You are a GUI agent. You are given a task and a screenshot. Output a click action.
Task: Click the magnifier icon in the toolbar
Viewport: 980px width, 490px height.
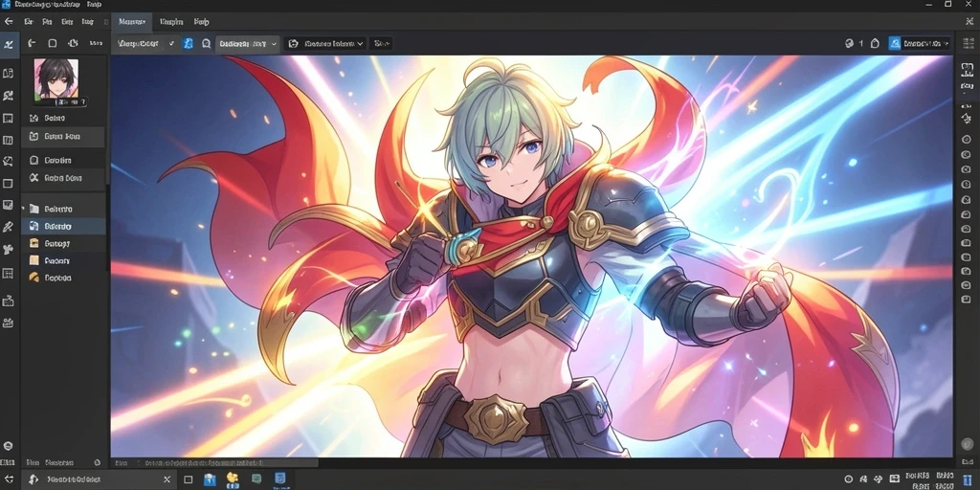[x=207, y=44]
